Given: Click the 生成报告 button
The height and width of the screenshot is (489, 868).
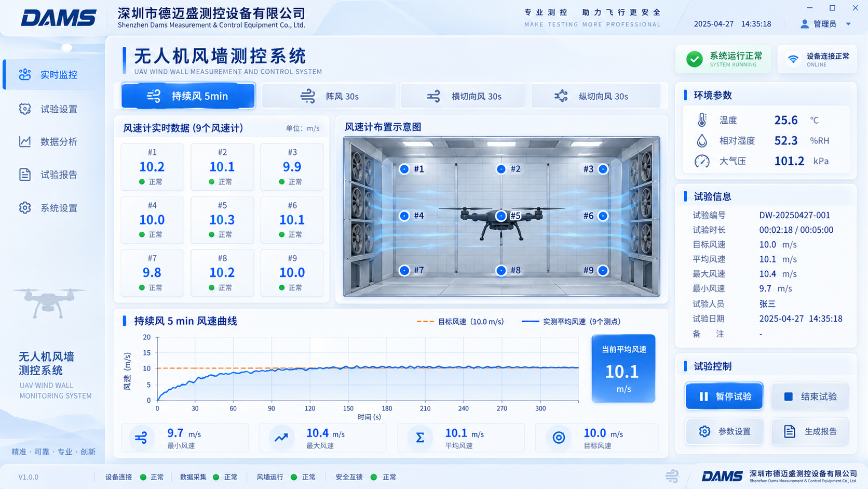Looking at the screenshot, I should coord(810,431).
